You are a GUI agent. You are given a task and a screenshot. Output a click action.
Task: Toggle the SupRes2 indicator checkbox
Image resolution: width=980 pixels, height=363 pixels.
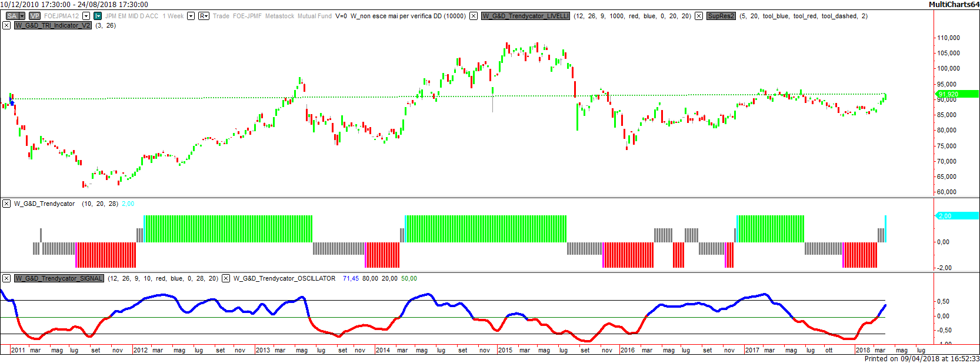tap(699, 16)
